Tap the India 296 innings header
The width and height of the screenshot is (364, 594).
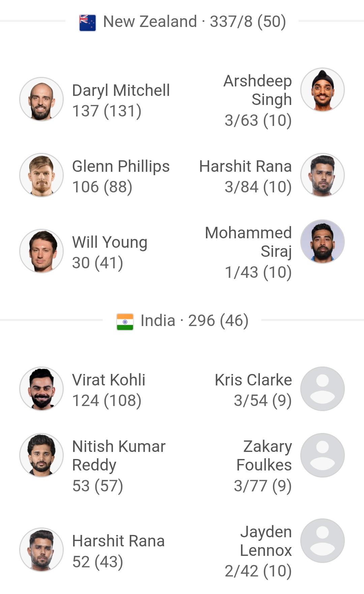coord(194,321)
